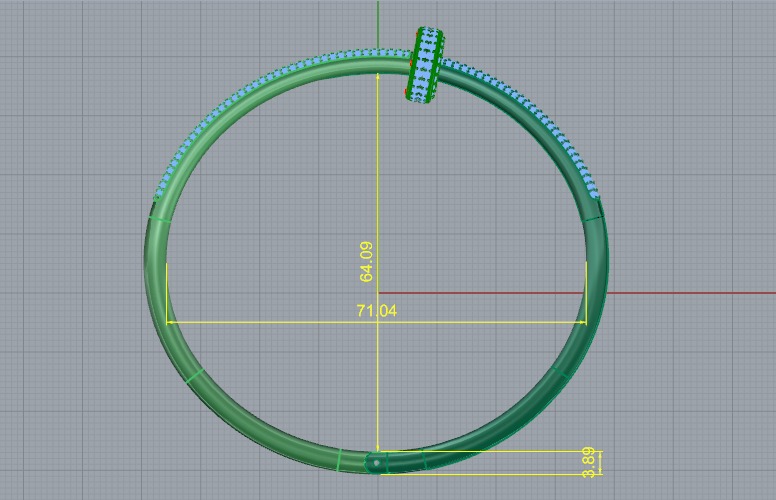Pick the hinge pin hole at bangle bottom
This screenshot has width=776, height=500.
click(x=377, y=463)
